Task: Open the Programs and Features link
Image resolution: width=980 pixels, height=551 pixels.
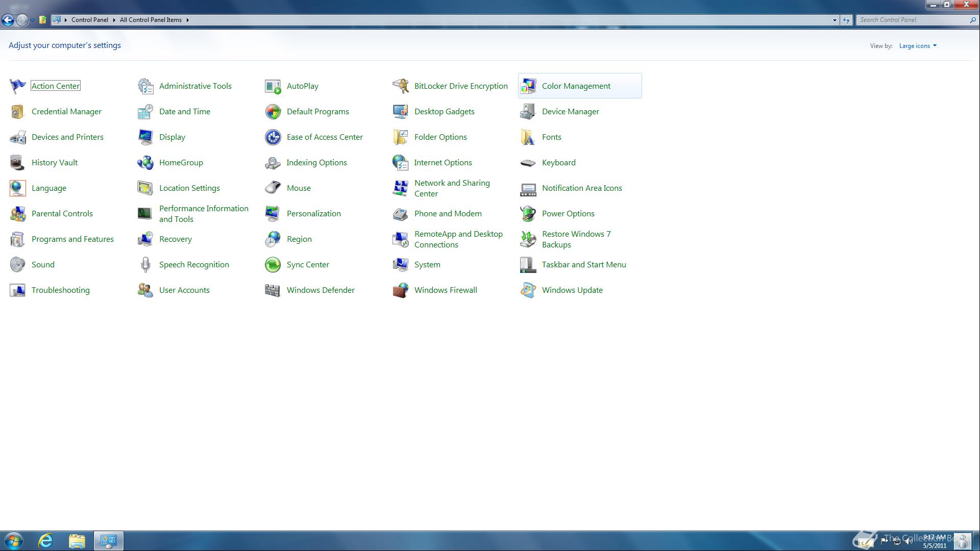Action: pos(72,239)
